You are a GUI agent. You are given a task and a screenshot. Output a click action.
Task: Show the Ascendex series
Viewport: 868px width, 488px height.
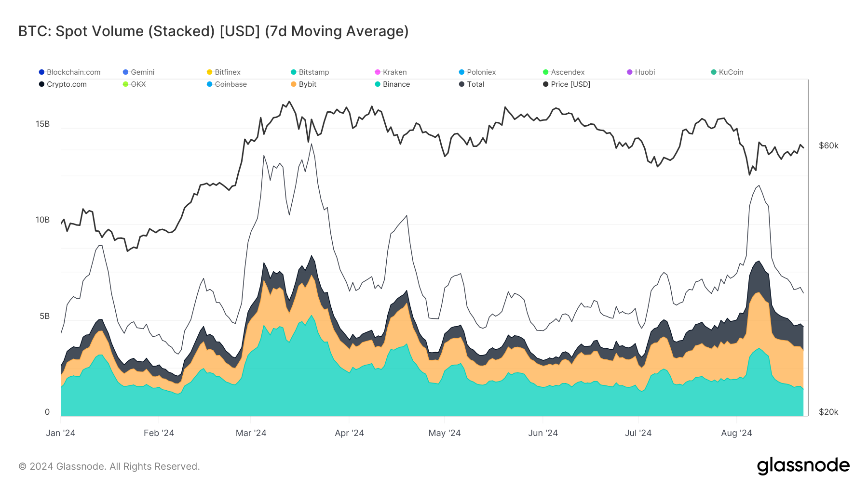tap(564, 72)
